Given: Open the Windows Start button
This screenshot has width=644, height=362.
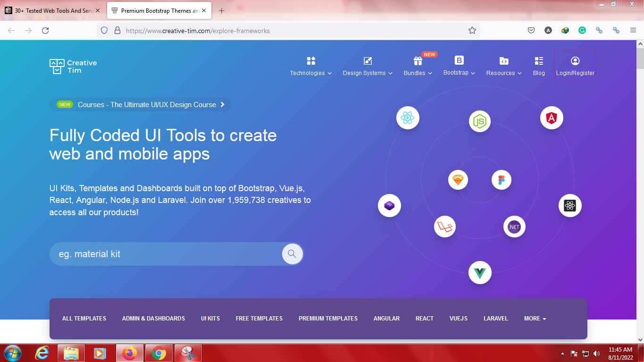Looking at the screenshot, I should click(13, 353).
